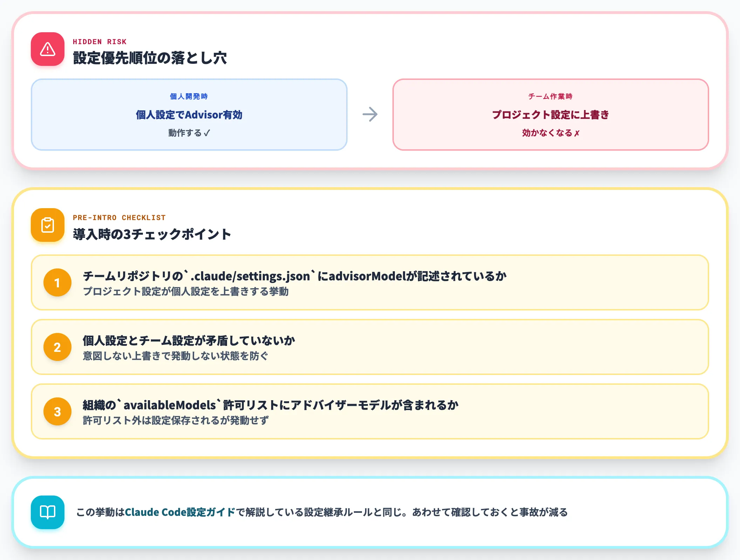Click subtitle 意図しない上書きで発動しない状態を防ぐ
Image resolution: width=740 pixels, height=560 pixels.
176,356
